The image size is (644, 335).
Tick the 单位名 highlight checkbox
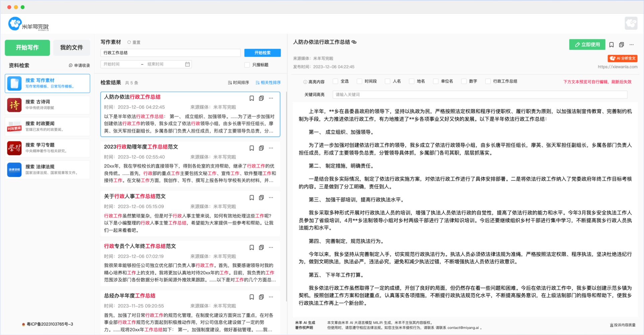click(x=436, y=81)
